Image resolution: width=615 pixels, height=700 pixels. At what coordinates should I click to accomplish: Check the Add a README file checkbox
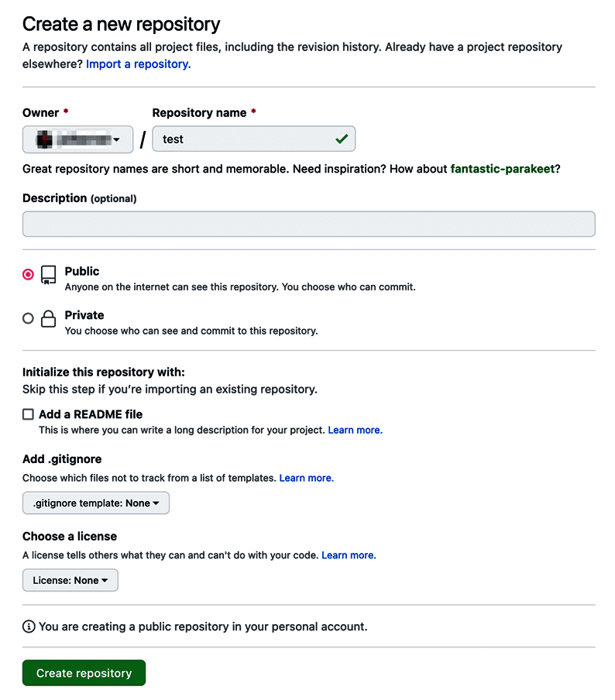click(29, 413)
